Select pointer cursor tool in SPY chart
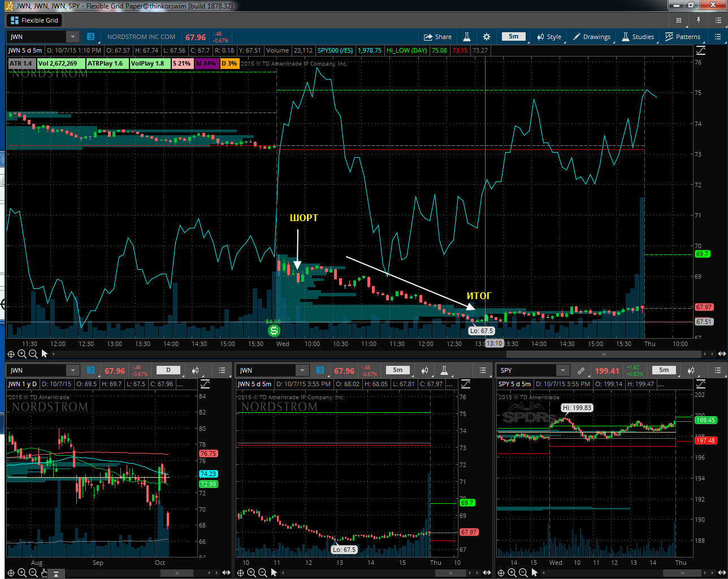The image size is (728, 579). click(x=534, y=573)
